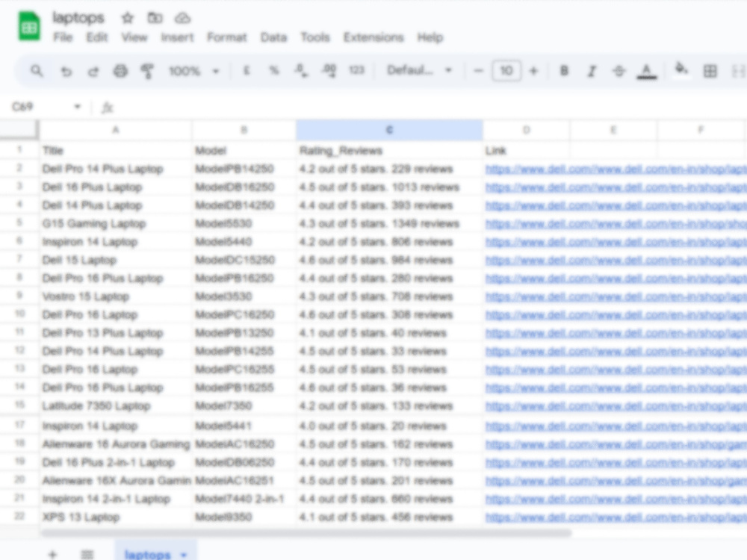Viewport: 747px width, 560px height.
Task: Open the laptops sheet tab menu arrow
Action: [x=184, y=554]
